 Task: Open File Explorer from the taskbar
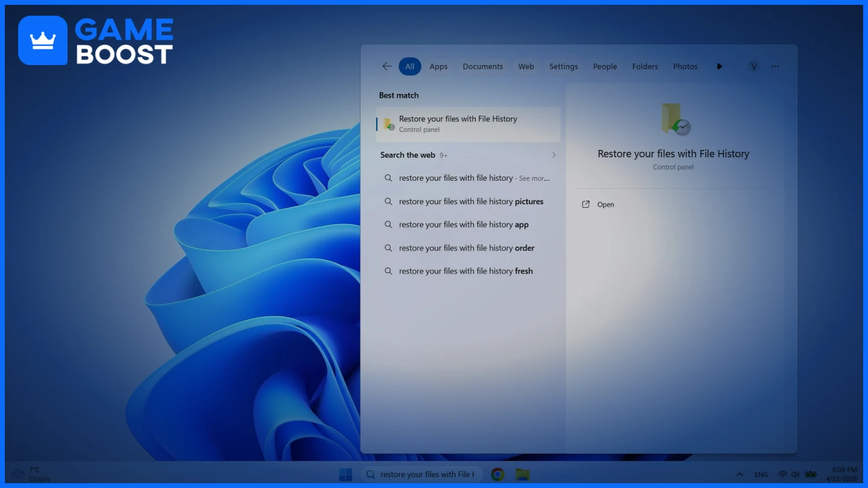tap(521, 474)
